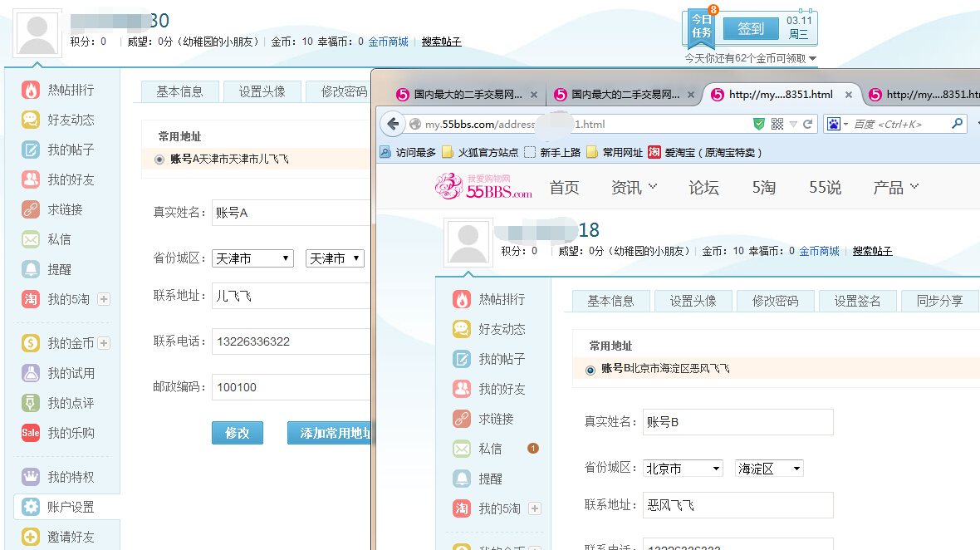Open 金币商城 link in Firefox window
Viewport: 980px width, 550px height.
(819, 251)
